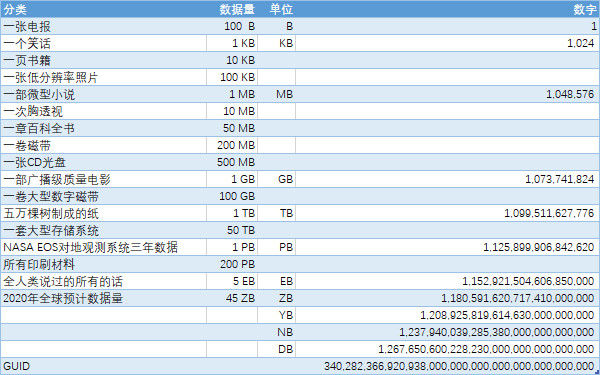Click the 500 MB data cell
Screen dimensions: 600x375
click(232, 162)
